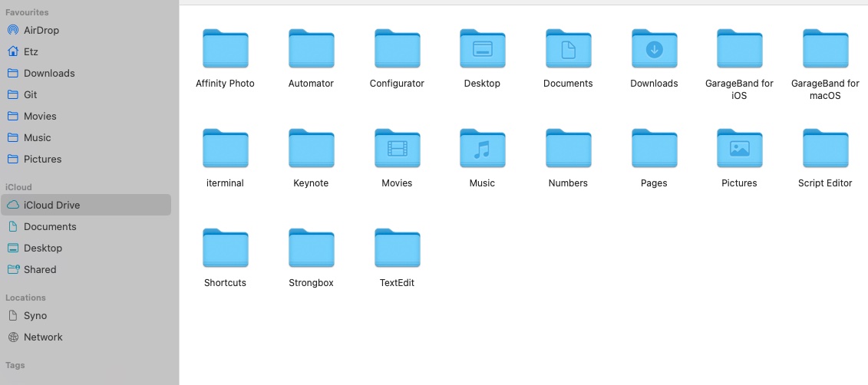Open Music from the Favourites sidebar
This screenshot has width=868, height=385.
86,138
